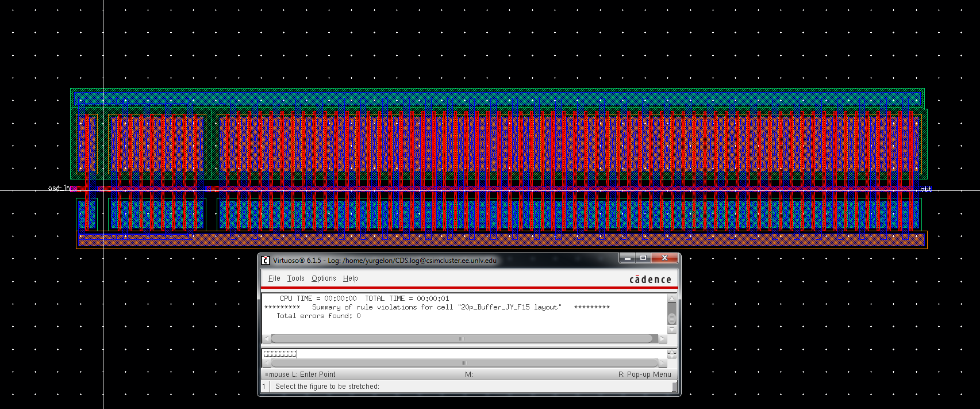Open the Help menu
This screenshot has height=409, width=980.
350,278
